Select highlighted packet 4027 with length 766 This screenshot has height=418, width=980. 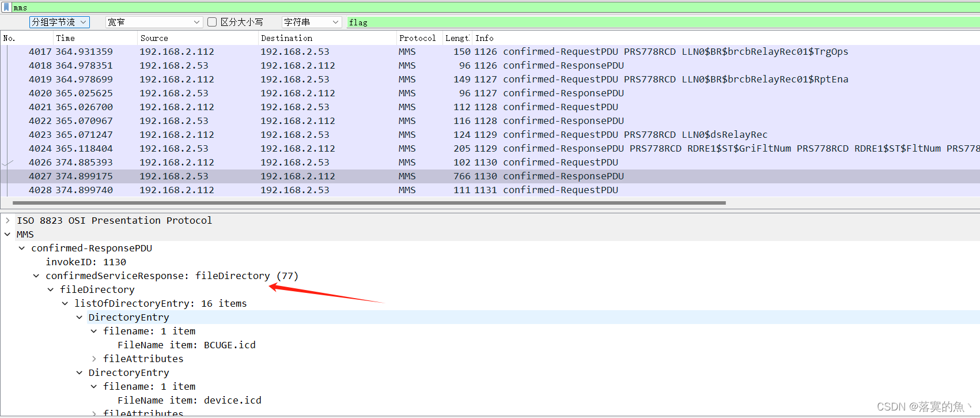[x=490, y=176]
